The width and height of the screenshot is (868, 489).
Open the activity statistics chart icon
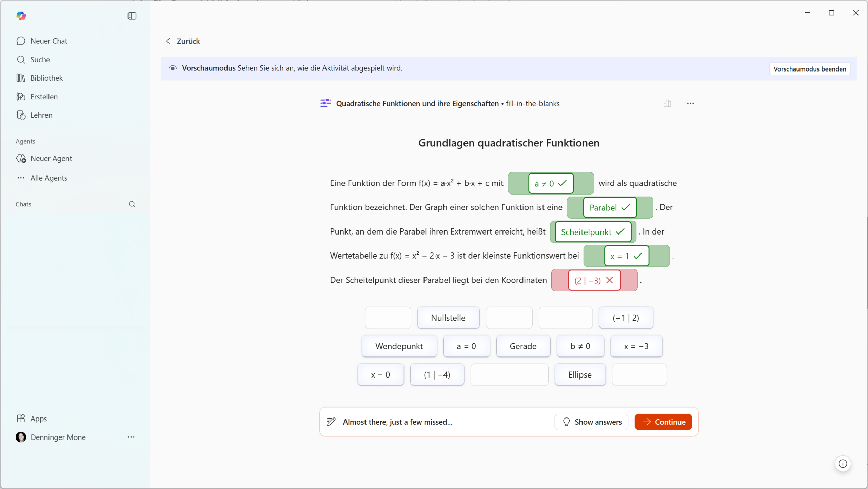[x=667, y=103]
